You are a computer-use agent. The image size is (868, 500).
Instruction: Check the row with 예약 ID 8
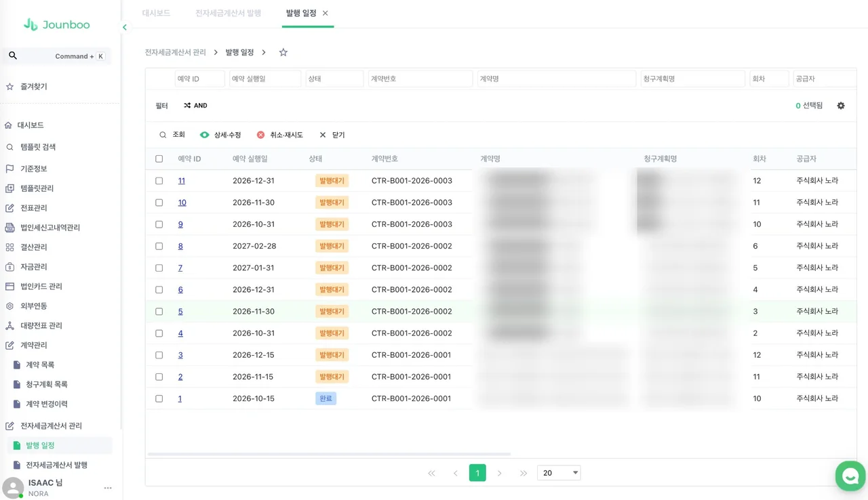coord(159,246)
